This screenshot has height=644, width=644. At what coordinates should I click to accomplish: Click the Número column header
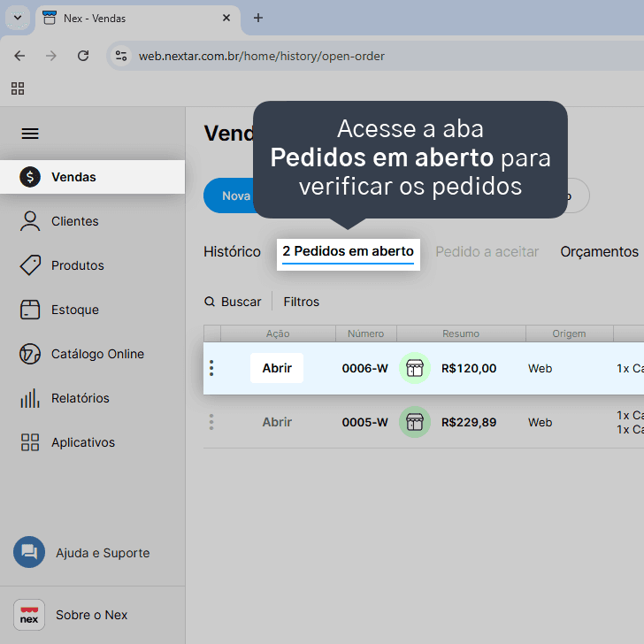coord(366,333)
